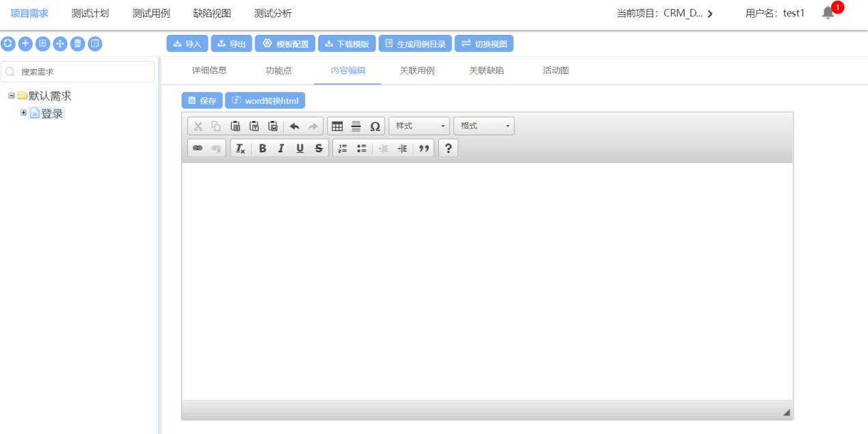Screen dimensions: 868x434
Task: Expand the 登录 tree node
Action: pos(24,113)
